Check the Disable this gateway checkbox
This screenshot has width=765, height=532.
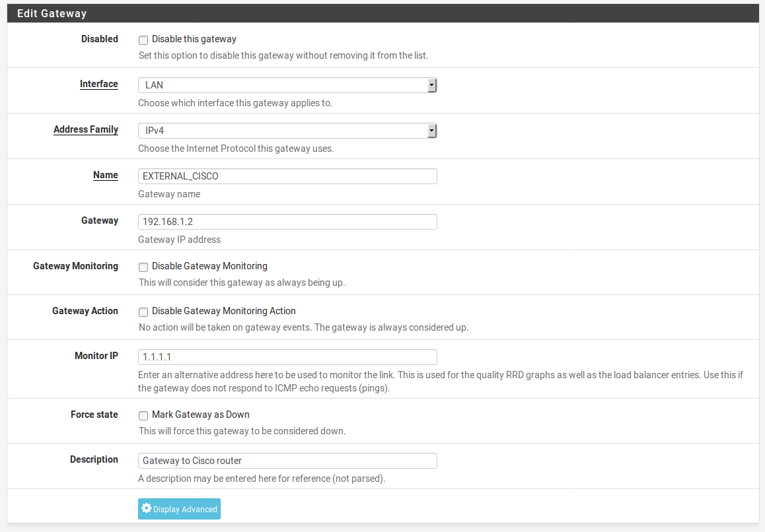[143, 40]
